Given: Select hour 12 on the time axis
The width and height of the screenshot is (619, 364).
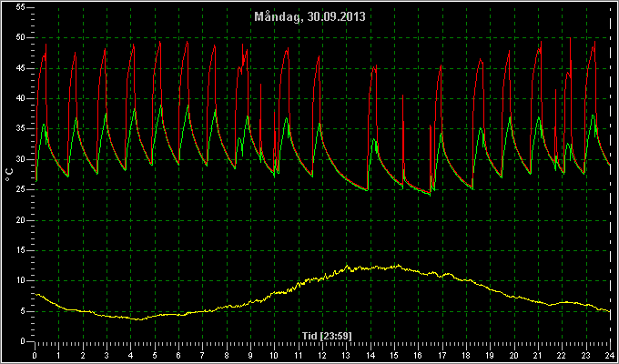Looking at the screenshot, I should [x=322, y=355].
